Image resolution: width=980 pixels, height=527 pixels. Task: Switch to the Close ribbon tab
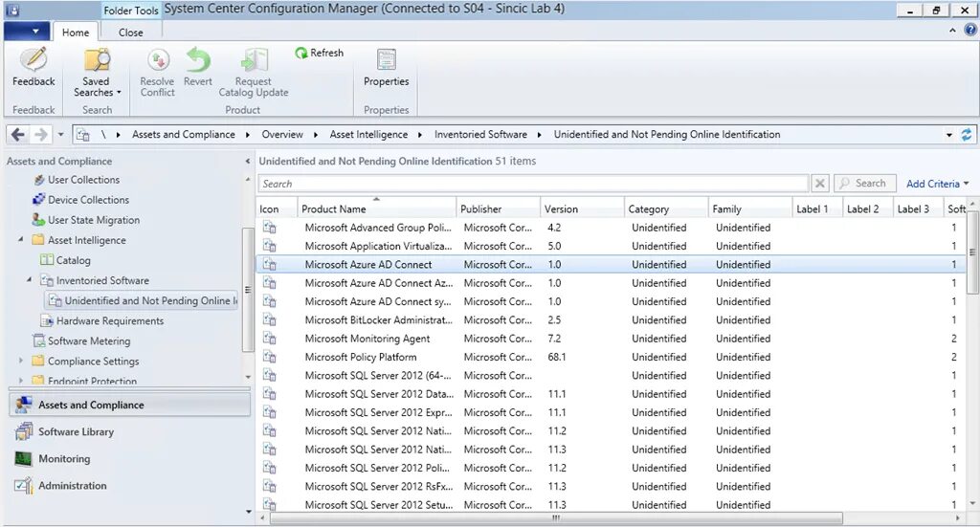pos(130,33)
